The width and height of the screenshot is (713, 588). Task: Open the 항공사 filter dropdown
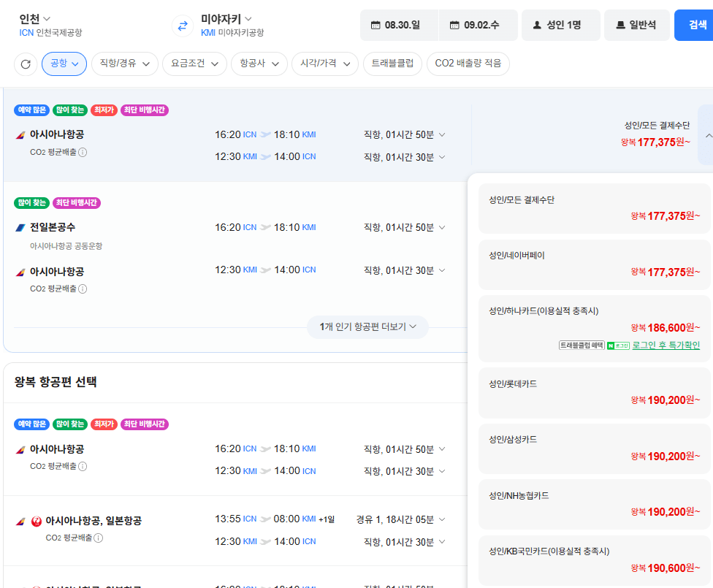[x=259, y=64]
